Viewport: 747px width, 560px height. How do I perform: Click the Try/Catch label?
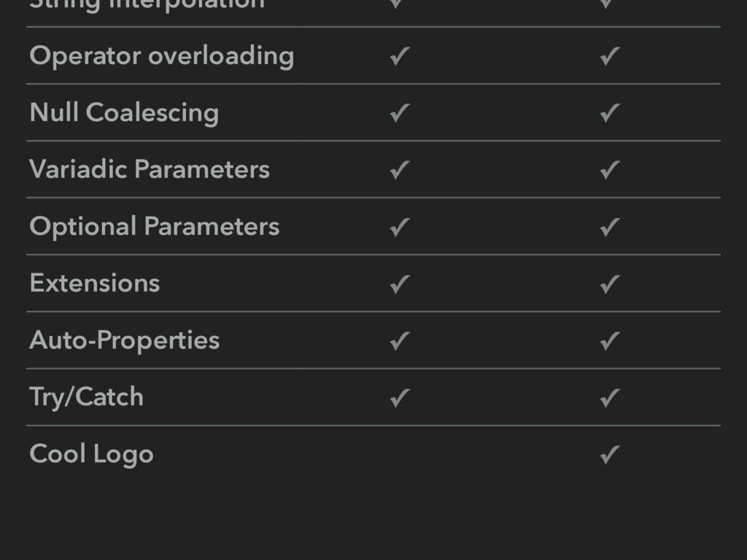pos(86,397)
